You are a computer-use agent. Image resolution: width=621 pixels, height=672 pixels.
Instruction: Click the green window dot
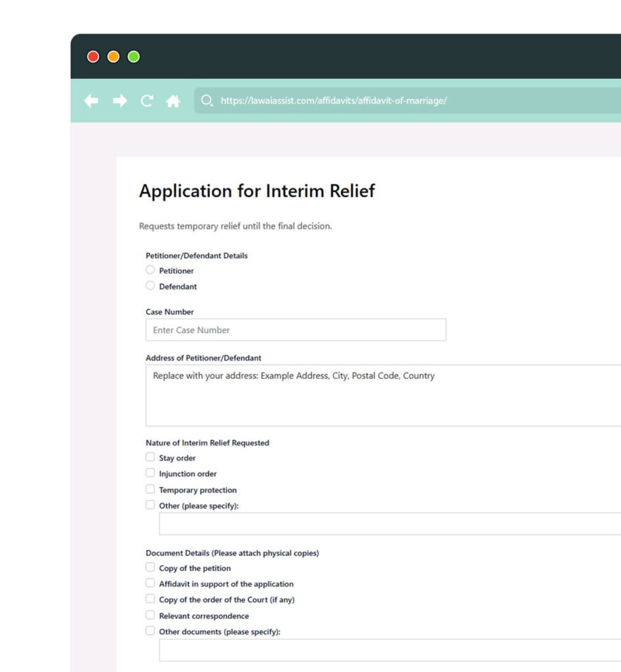point(134,56)
